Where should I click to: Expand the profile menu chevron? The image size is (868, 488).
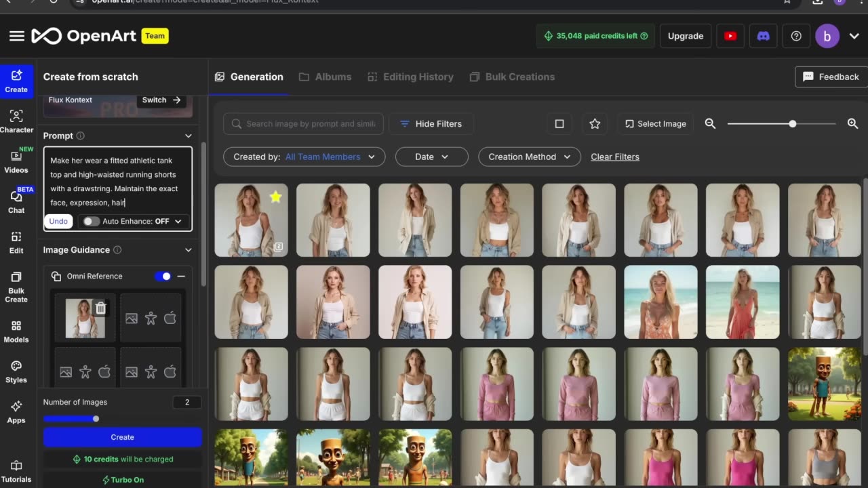854,36
